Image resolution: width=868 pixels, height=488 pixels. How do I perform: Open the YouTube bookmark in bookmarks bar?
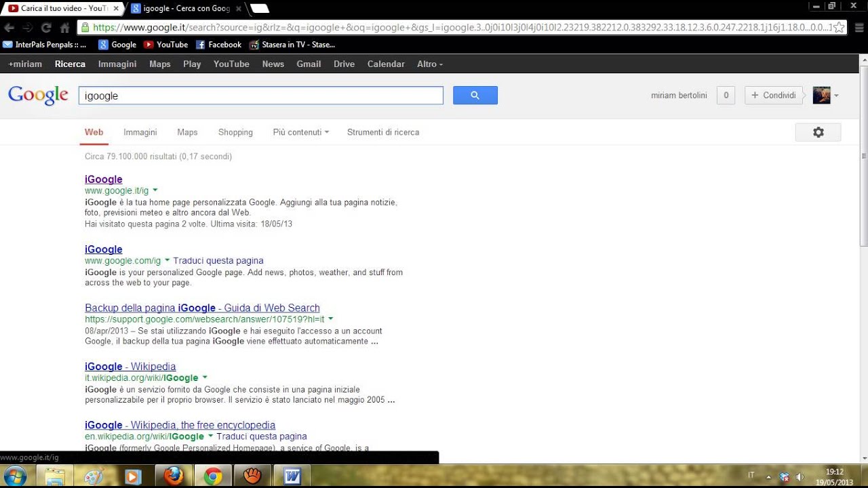[x=166, y=45]
